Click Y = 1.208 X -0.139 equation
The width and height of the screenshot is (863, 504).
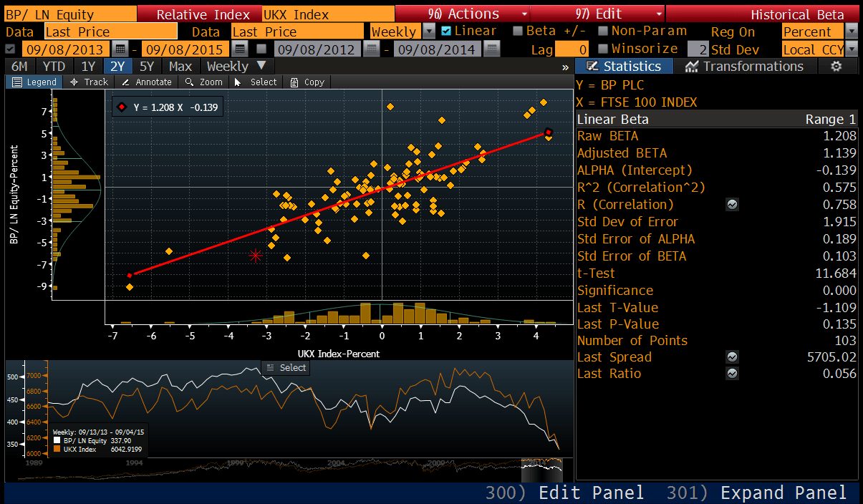point(175,107)
